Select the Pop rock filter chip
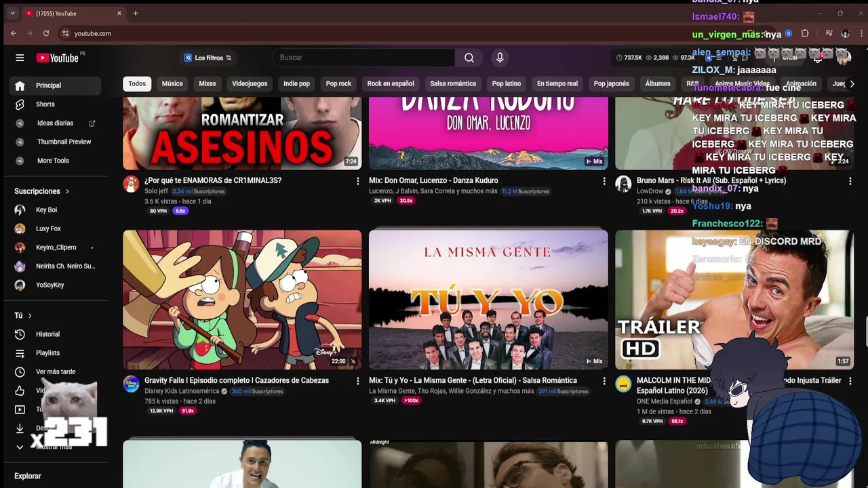This screenshot has height=488, width=868. pos(338,83)
